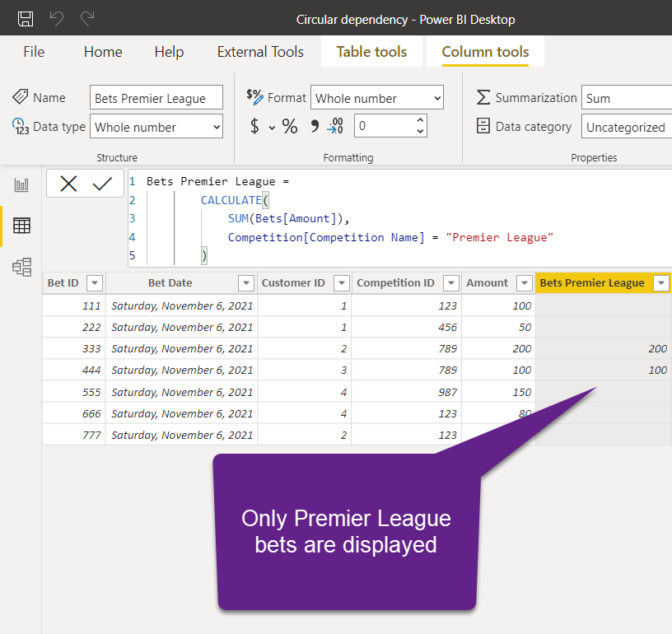The width and height of the screenshot is (672, 634).
Task: Click the Name field Bets Premier League
Action: pos(156,98)
